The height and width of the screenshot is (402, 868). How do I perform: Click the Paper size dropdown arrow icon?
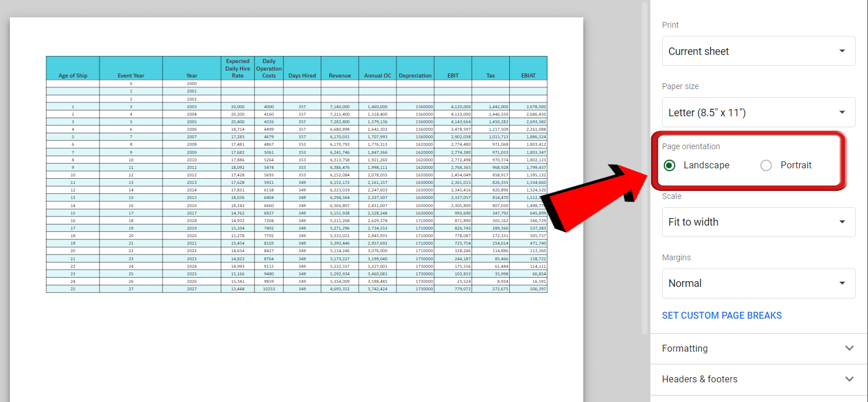tap(843, 112)
